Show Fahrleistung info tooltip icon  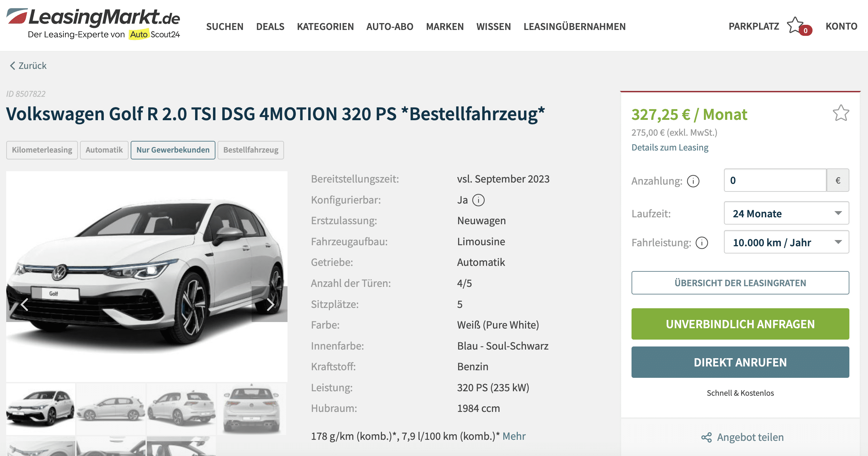coord(702,243)
